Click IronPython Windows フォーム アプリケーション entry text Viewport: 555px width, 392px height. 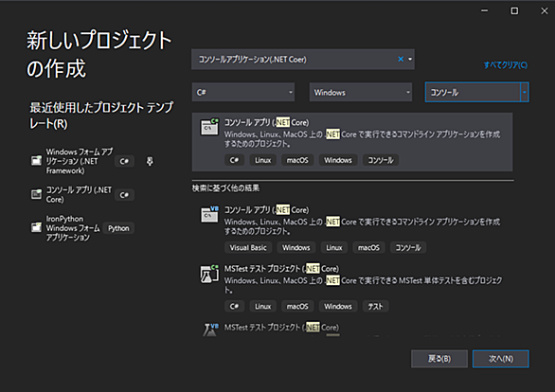73,228
